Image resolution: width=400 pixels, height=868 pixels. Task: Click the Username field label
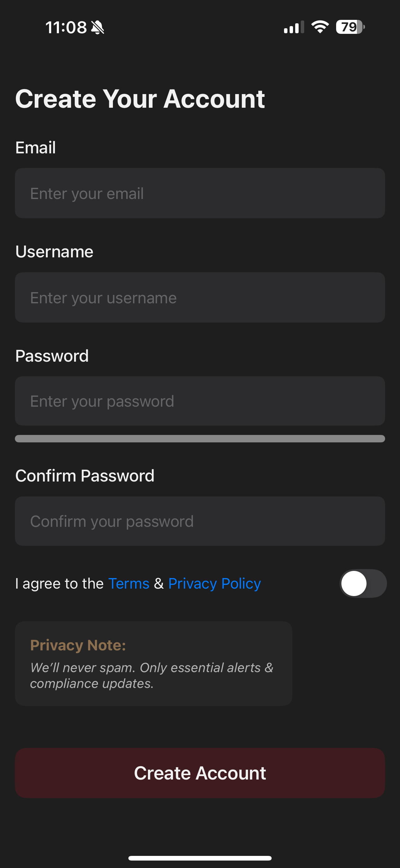click(x=54, y=252)
